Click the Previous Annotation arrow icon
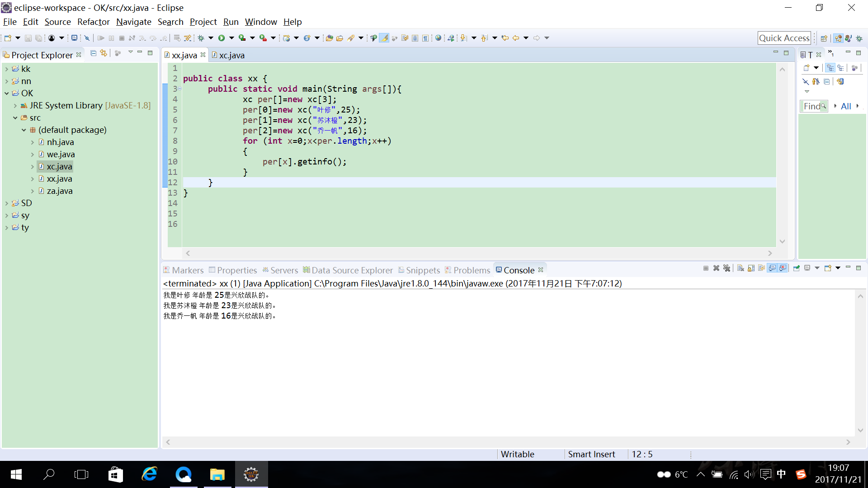The height and width of the screenshot is (488, 868). pos(484,38)
